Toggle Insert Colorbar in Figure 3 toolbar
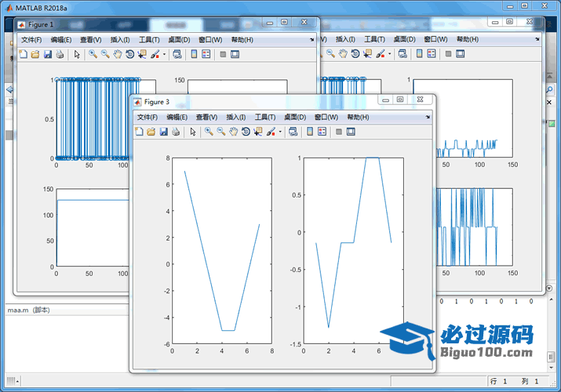 pos(310,132)
